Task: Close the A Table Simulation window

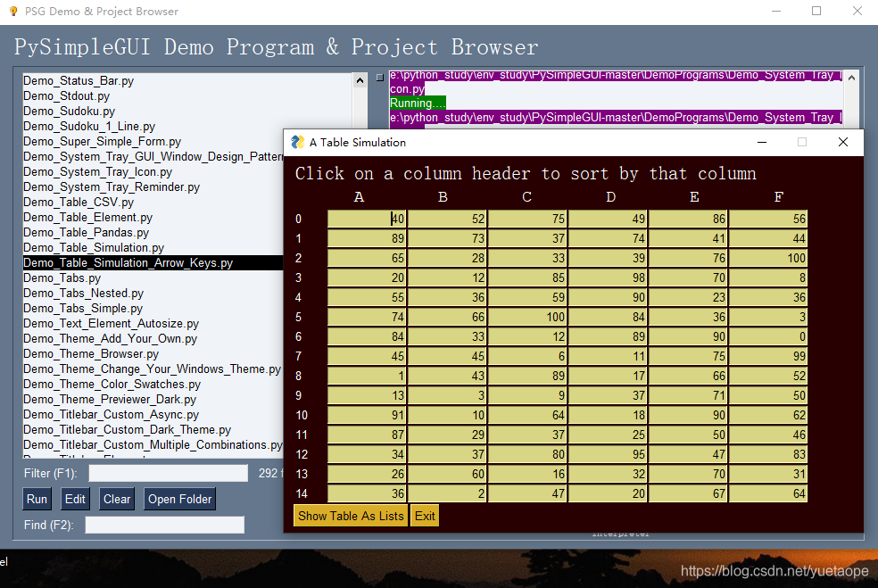Action: (x=842, y=142)
